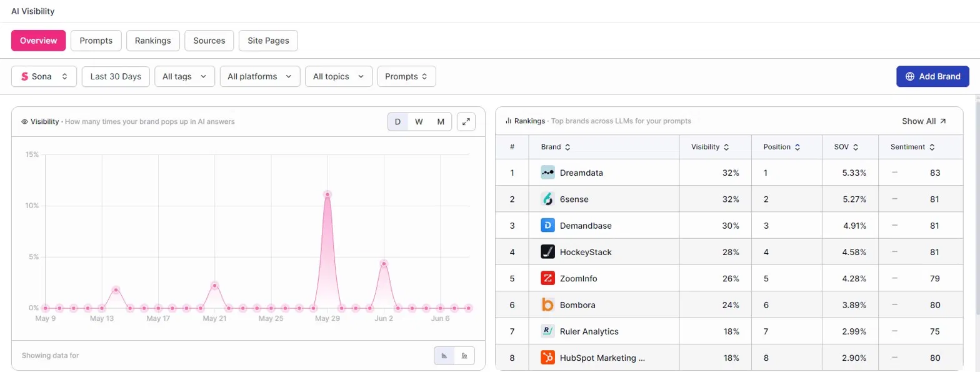Click the Bombora brand logo
Screen dimensions: 980x372
(548, 304)
